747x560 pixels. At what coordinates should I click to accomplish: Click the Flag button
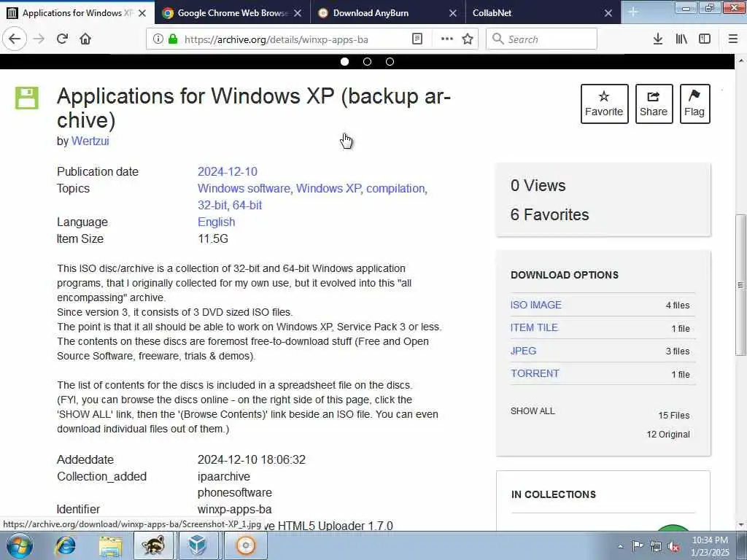click(x=694, y=104)
